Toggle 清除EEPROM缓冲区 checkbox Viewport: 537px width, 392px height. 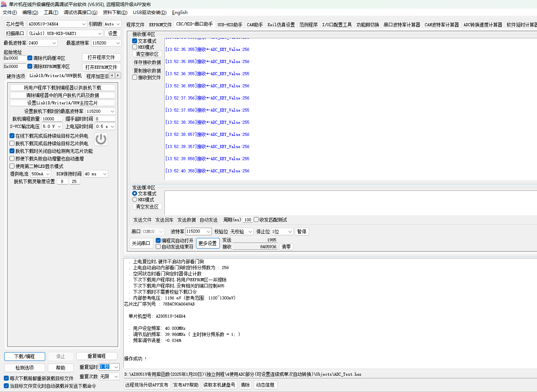pyautogui.click(x=30, y=66)
